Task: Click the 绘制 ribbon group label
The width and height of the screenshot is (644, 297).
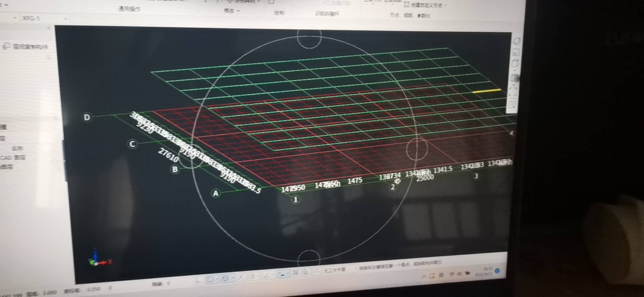Action: pos(279,13)
